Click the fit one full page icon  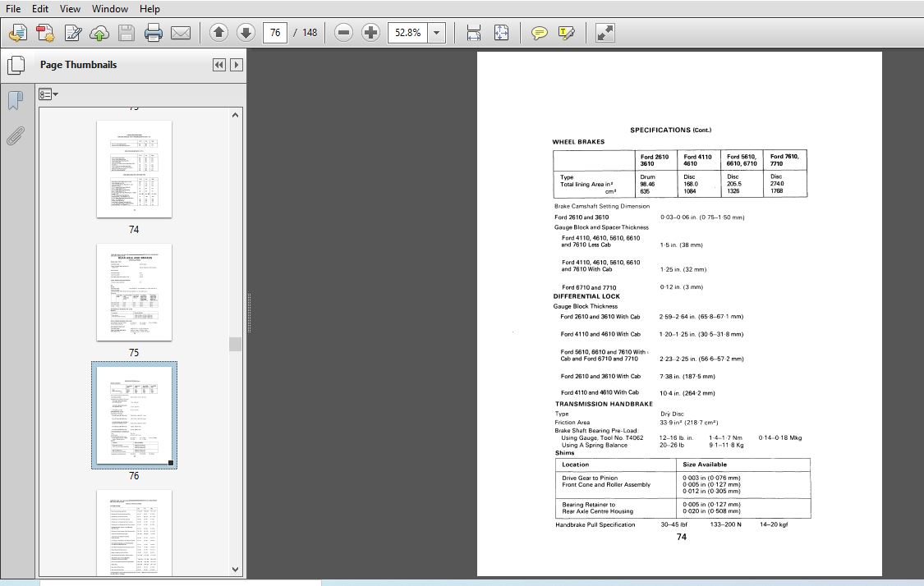501,32
